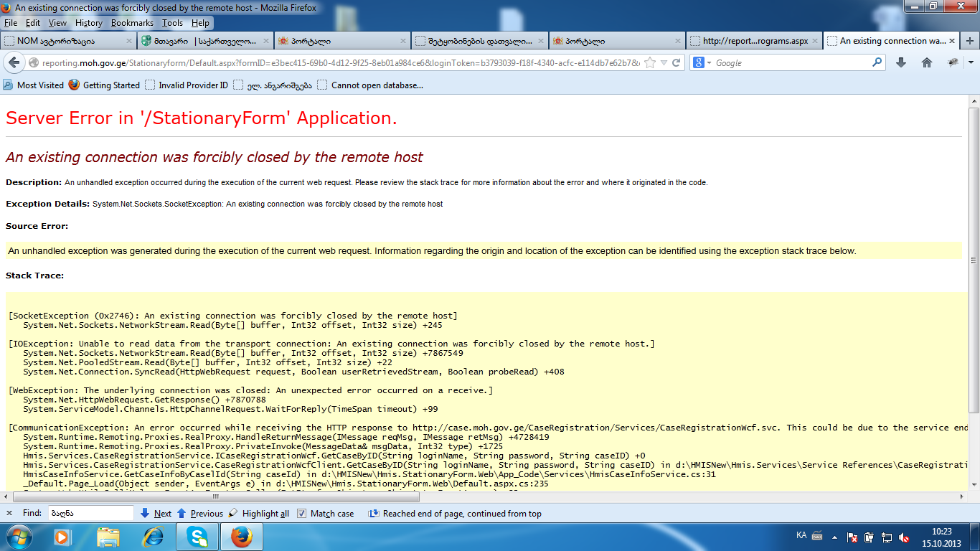
Task: Click Next in the Find bar
Action: [x=156, y=514]
